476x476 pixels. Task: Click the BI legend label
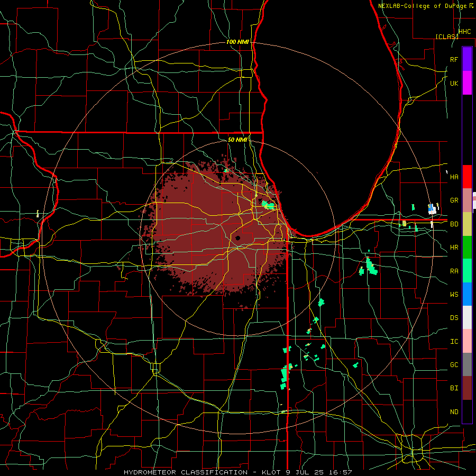pyautogui.click(x=454, y=388)
